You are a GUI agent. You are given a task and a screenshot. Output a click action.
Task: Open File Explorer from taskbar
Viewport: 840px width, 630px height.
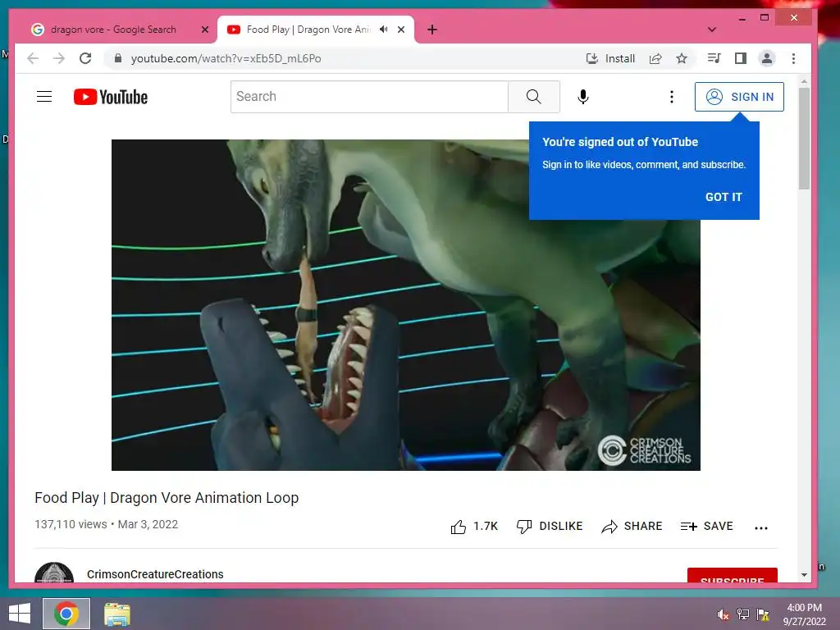click(x=116, y=614)
